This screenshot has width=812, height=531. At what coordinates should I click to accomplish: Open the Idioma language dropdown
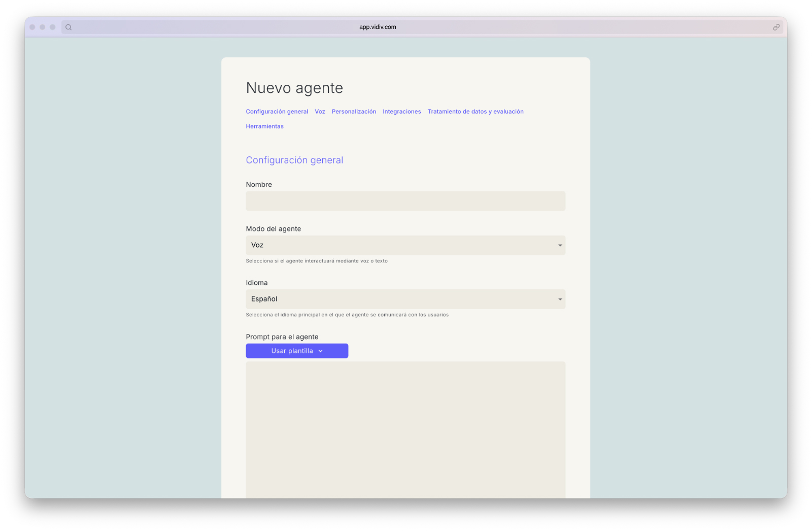coord(405,299)
